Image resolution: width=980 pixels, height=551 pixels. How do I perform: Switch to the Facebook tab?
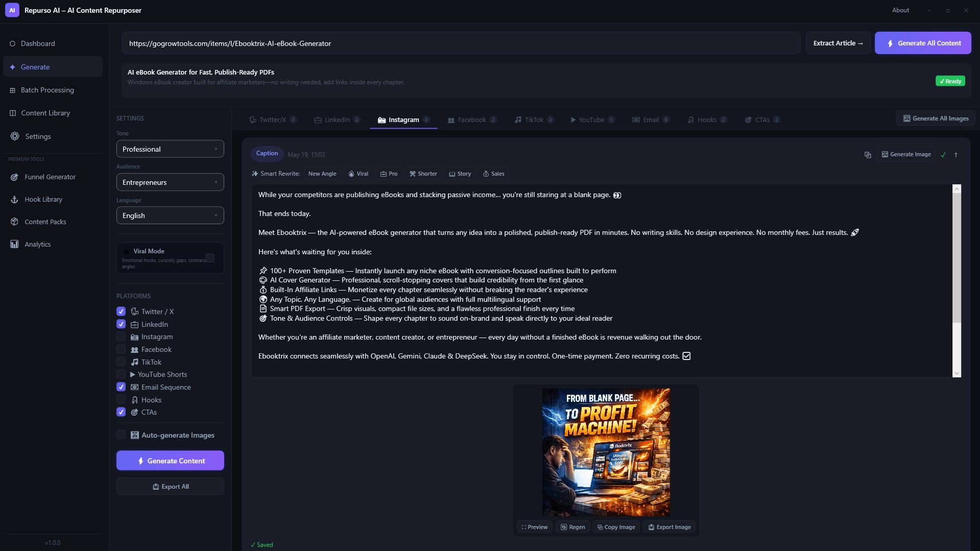click(472, 119)
